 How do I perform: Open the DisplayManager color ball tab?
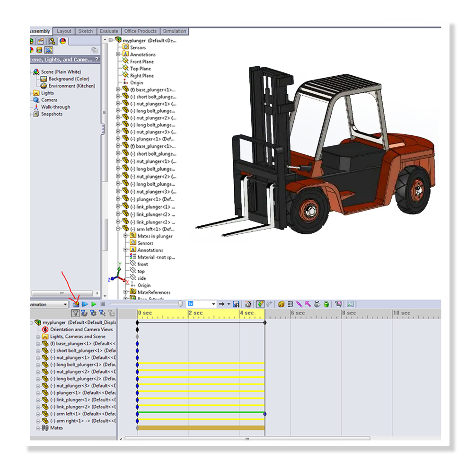(x=63, y=41)
